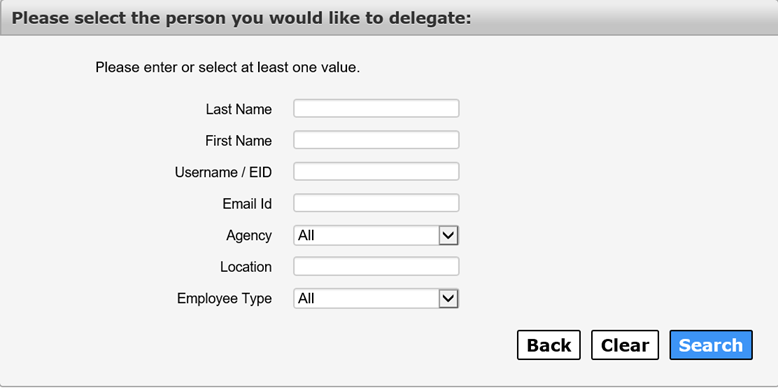Expand the Agency dropdown arrow
This screenshot has width=778, height=388.
coord(448,235)
